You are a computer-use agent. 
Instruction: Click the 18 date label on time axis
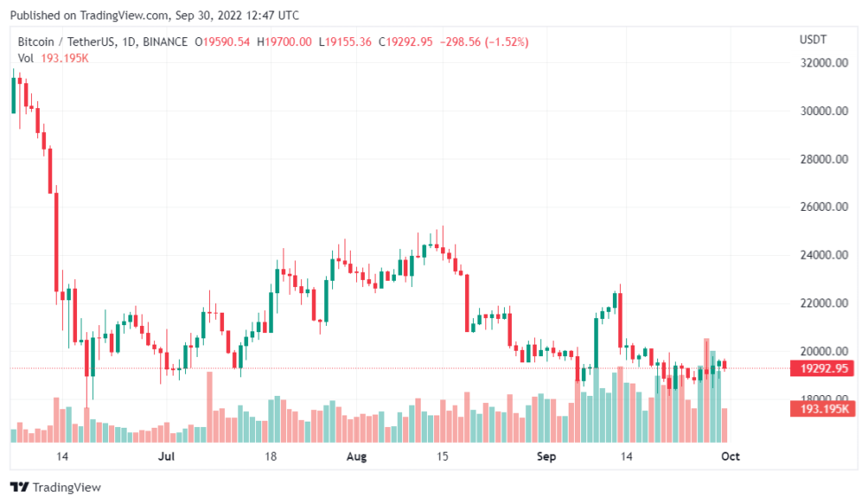tap(271, 457)
